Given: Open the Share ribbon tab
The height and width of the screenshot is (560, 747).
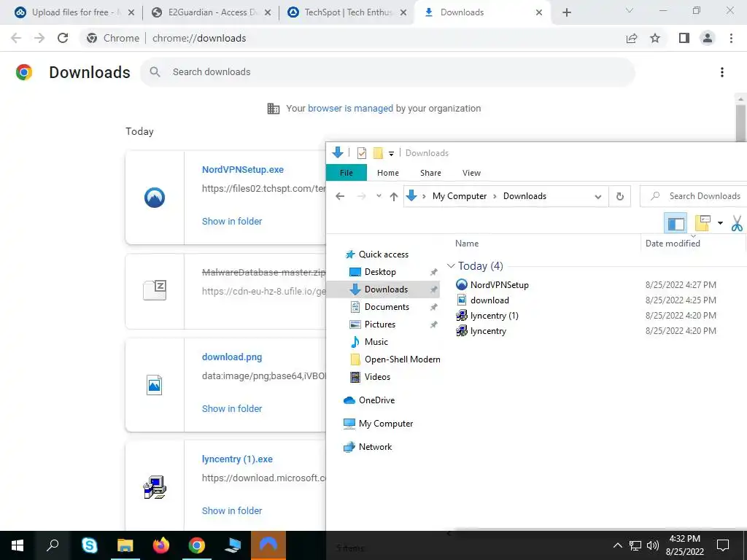Looking at the screenshot, I should click(430, 173).
